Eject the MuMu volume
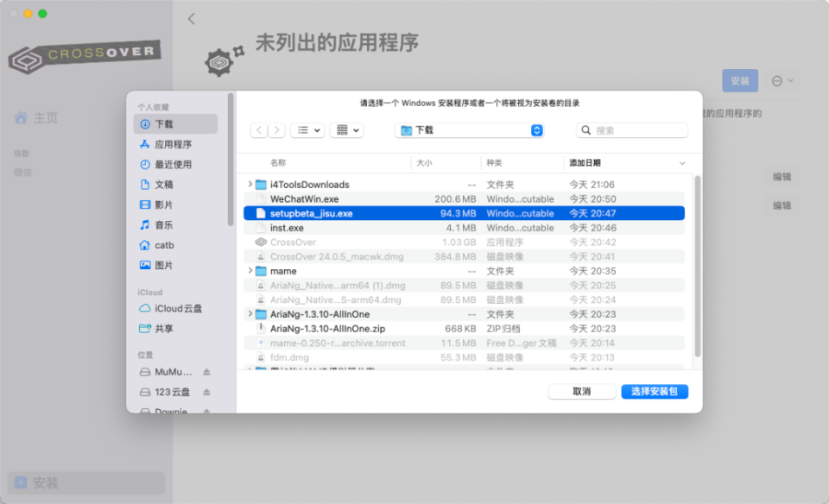This screenshot has height=504, width=829. coord(206,372)
